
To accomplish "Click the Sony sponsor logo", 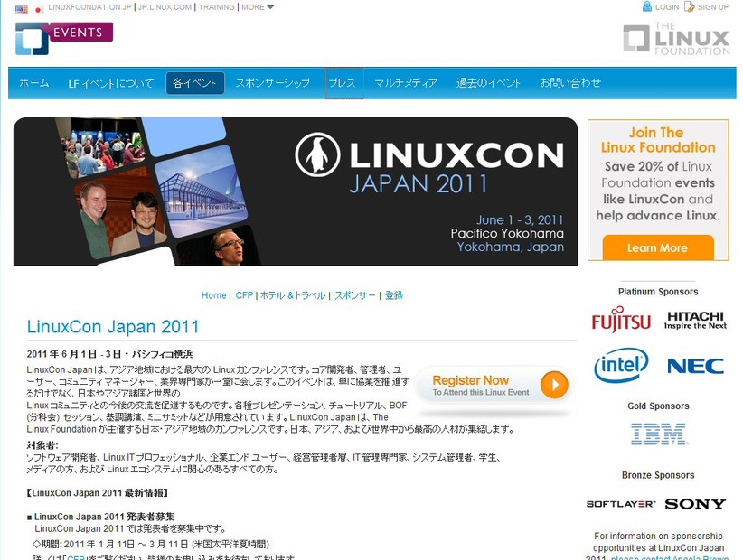I will point(695,504).
